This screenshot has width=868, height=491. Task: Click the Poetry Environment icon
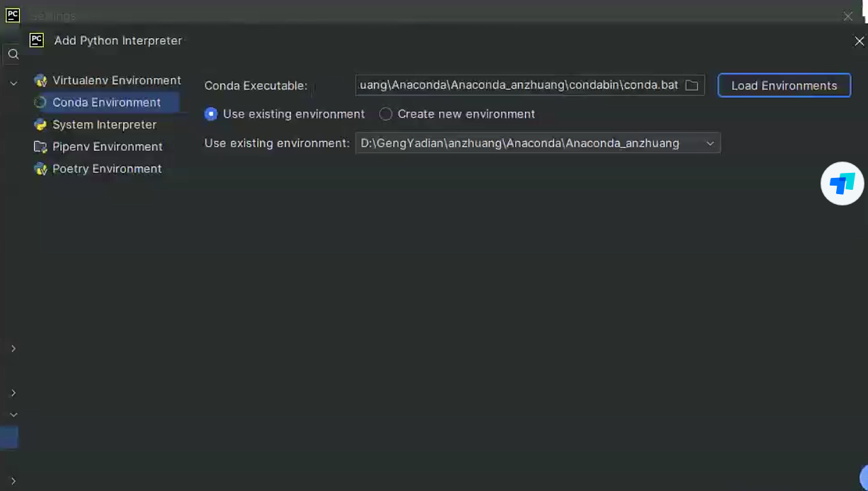[x=40, y=169]
